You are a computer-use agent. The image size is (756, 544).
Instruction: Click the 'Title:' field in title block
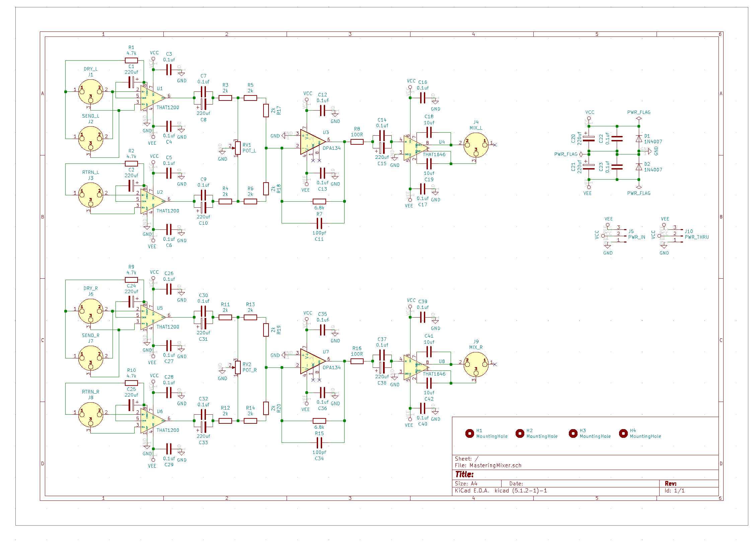point(464,474)
